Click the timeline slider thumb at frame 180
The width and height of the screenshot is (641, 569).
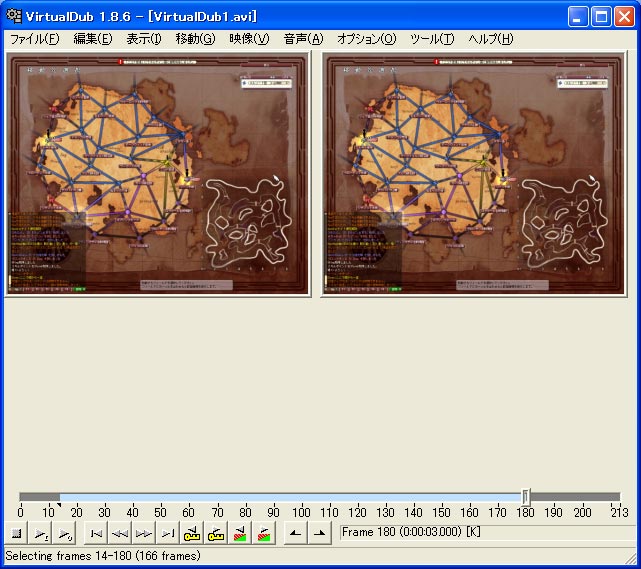[526, 497]
